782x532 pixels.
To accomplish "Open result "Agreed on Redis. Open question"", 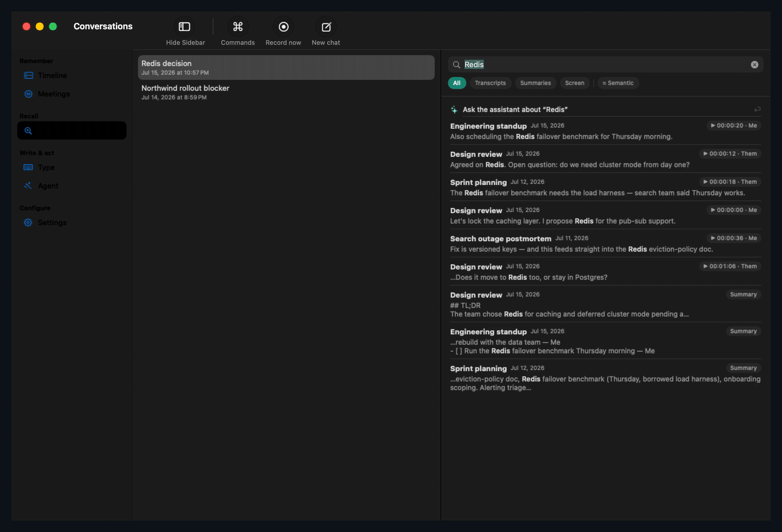I will coord(605,159).
